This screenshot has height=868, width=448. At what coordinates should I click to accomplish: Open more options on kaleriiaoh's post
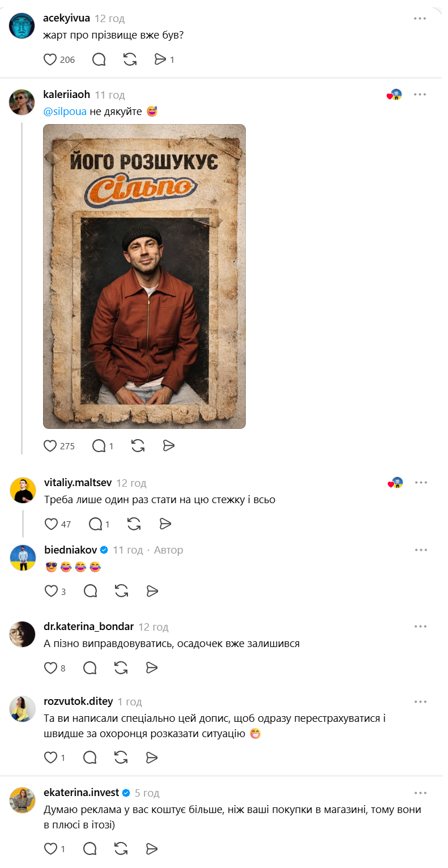click(420, 94)
